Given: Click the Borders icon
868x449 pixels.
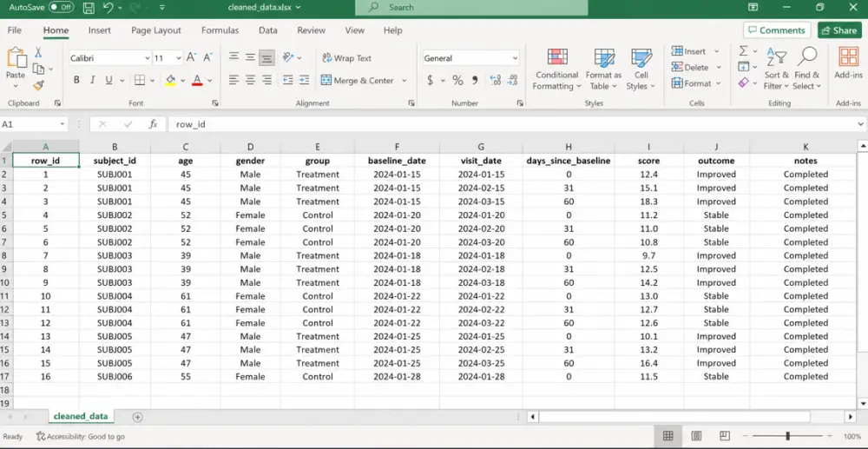Looking at the screenshot, I should pyautogui.click(x=140, y=80).
